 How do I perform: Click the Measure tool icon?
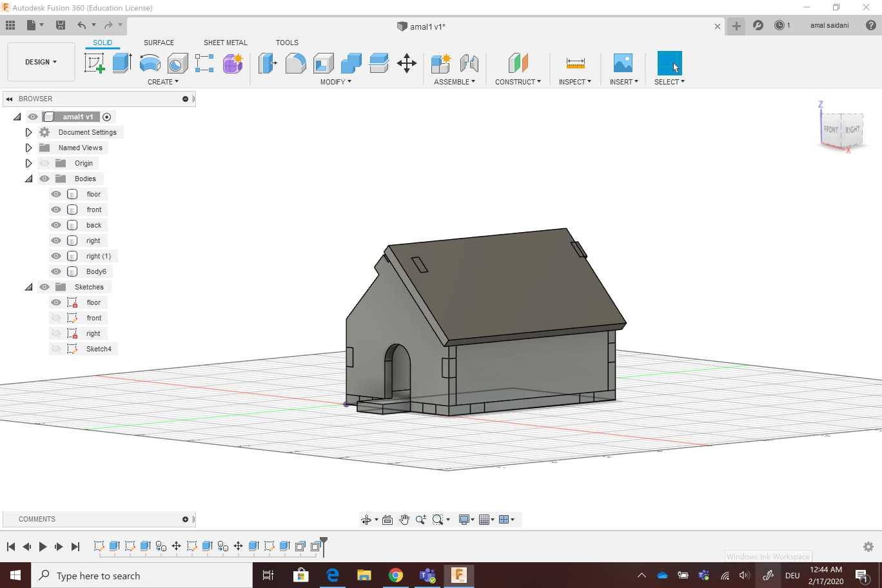click(575, 63)
